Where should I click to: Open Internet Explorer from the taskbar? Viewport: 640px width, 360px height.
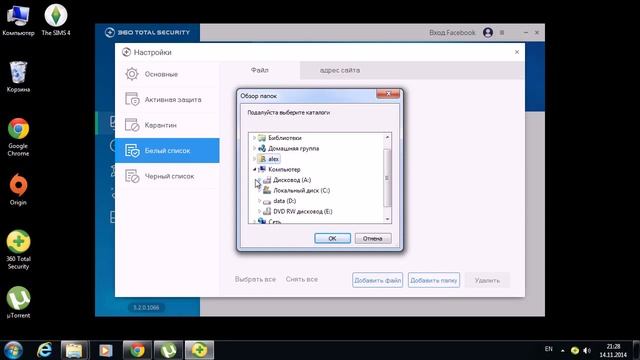pos(44,350)
